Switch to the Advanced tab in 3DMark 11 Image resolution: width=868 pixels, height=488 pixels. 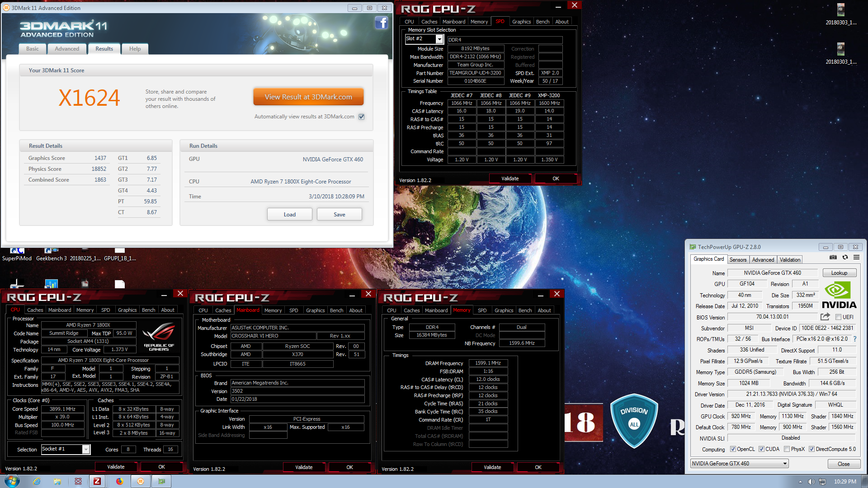pos(67,49)
